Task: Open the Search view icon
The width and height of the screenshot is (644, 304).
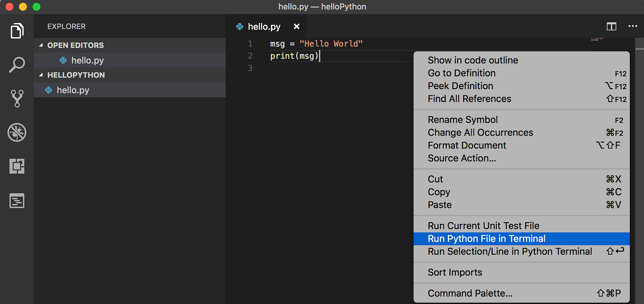Action: tap(17, 64)
